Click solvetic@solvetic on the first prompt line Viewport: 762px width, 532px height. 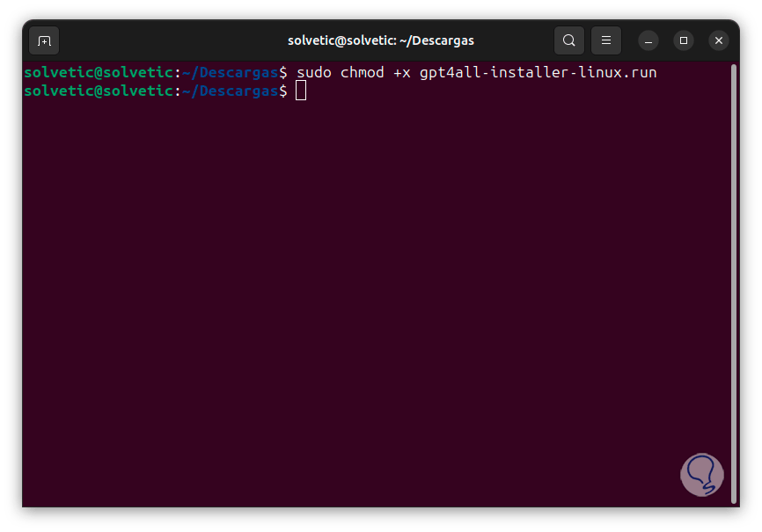click(x=99, y=72)
